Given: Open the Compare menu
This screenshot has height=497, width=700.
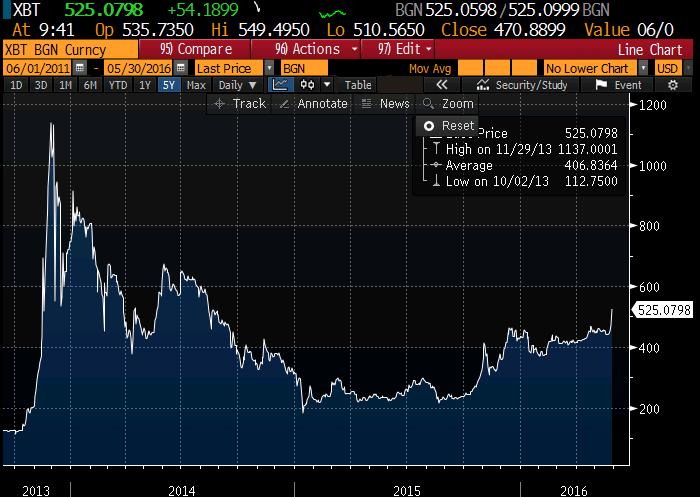Looking at the screenshot, I should click(x=196, y=49).
